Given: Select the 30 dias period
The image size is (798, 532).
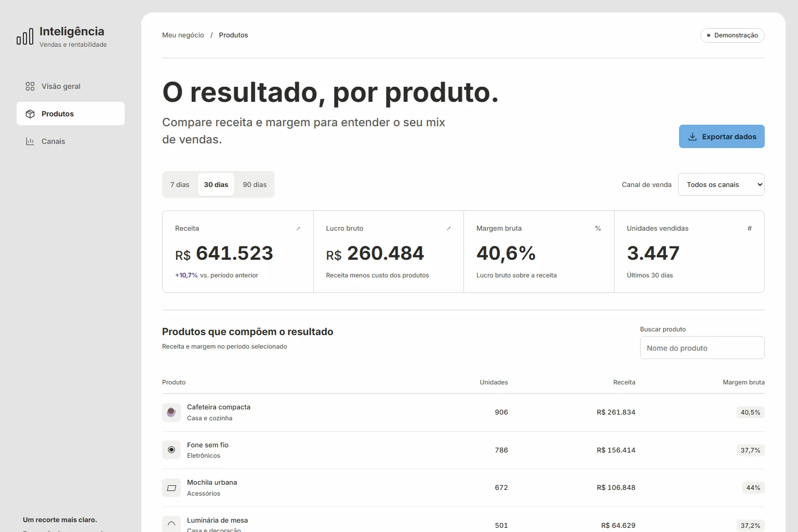Looking at the screenshot, I should point(216,184).
